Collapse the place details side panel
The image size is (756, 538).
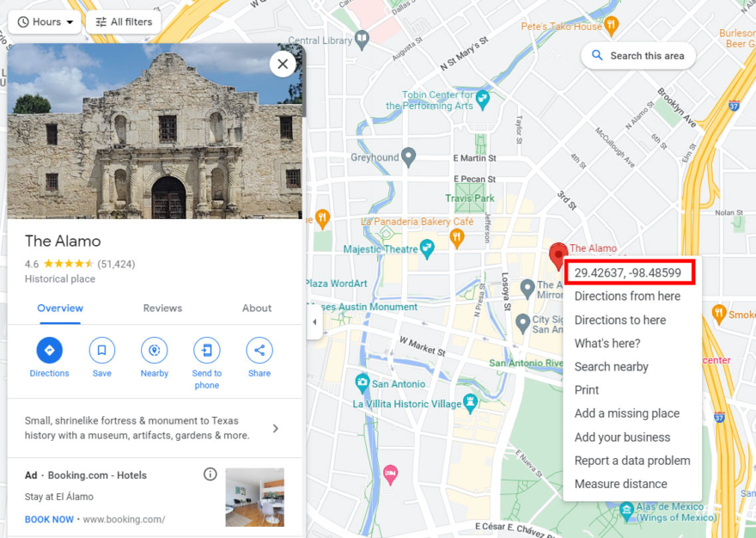[x=314, y=321]
